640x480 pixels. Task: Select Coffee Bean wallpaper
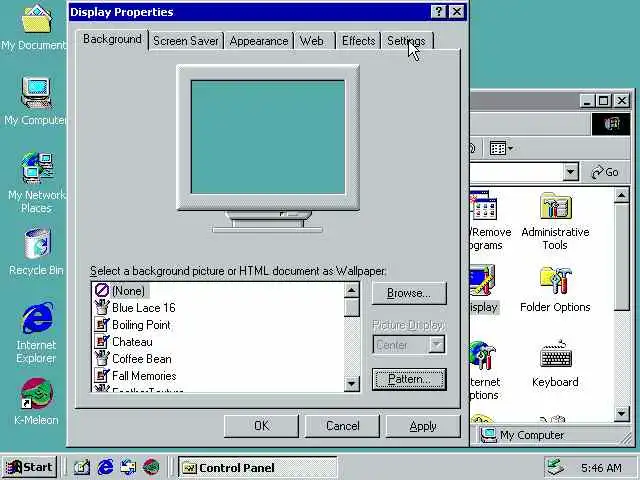point(142,359)
